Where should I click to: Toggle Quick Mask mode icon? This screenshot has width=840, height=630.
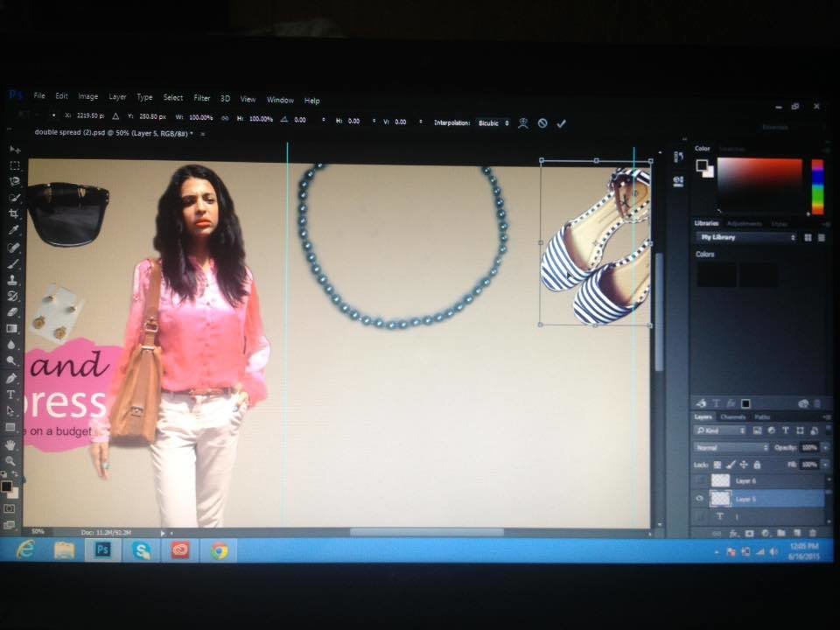click(9, 508)
